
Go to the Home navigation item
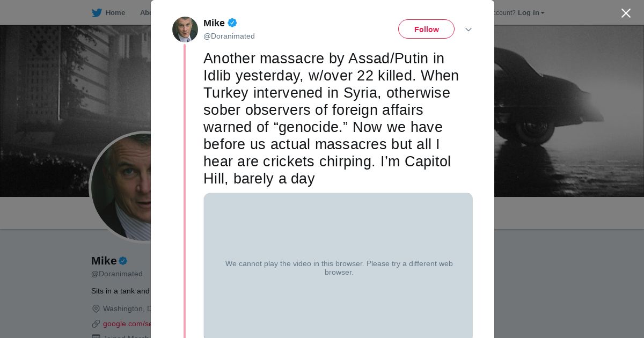[x=115, y=13]
